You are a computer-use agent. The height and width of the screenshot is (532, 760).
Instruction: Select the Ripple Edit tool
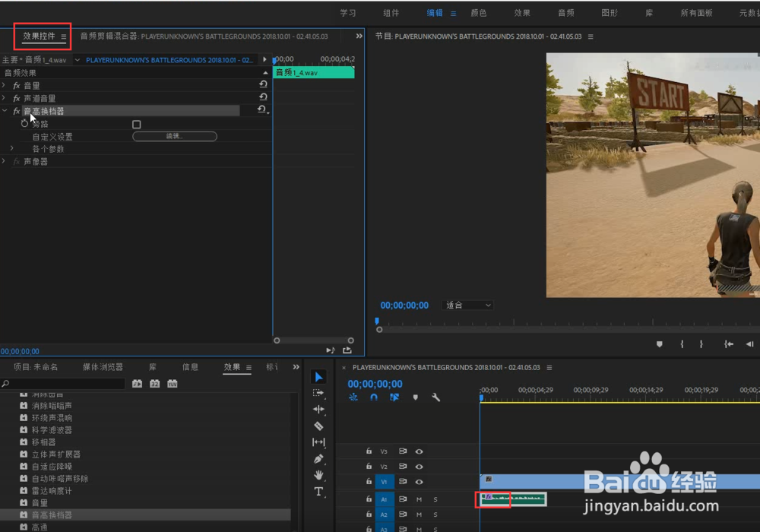[318, 410]
